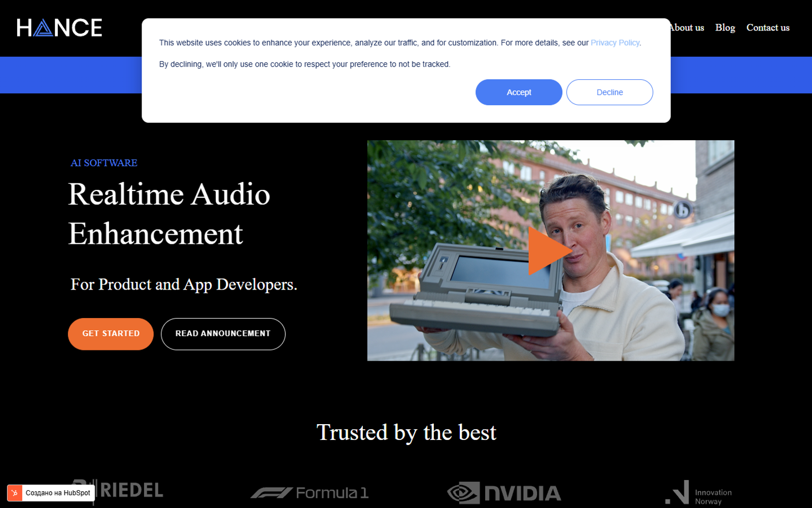Viewport: 812px width, 508px height.
Task: Open the Riedel partner logo
Action: 118,491
